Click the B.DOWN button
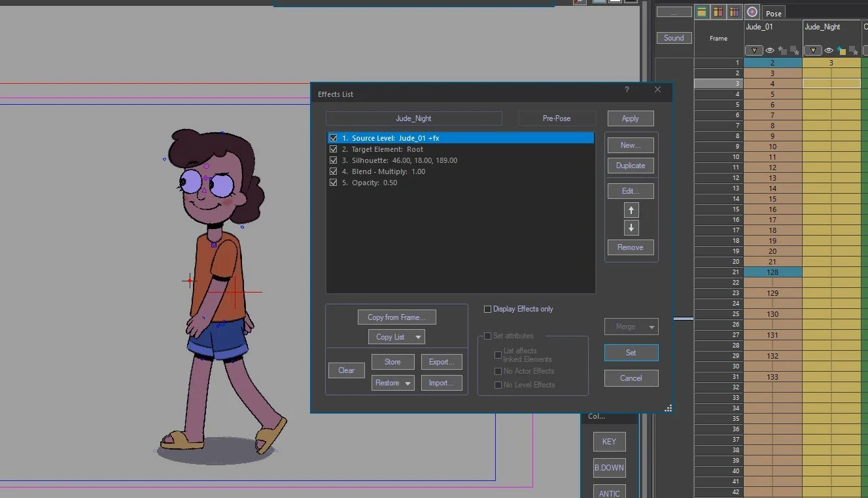This screenshot has width=868, height=498. click(x=609, y=468)
